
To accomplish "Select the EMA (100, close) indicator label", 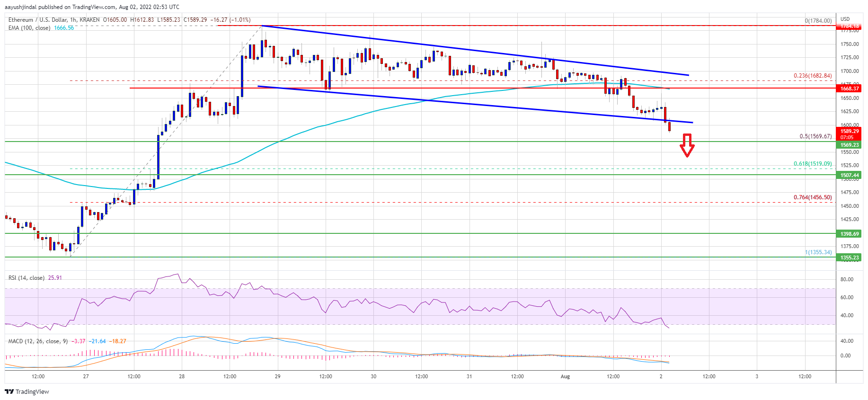I will (x=29, y=28).
